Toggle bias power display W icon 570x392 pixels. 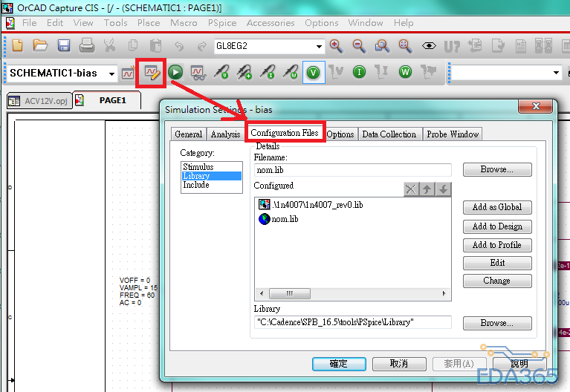click(x=405, y=72)
